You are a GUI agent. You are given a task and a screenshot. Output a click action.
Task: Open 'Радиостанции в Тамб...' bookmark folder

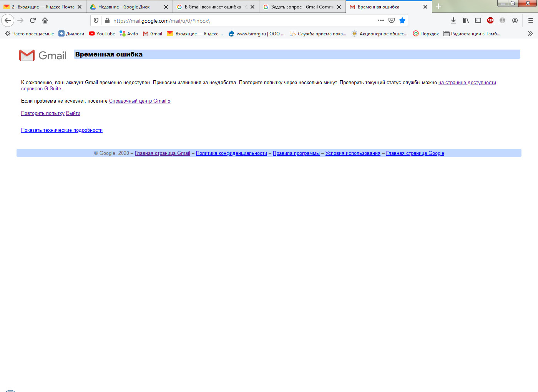[x=472, y=34]
